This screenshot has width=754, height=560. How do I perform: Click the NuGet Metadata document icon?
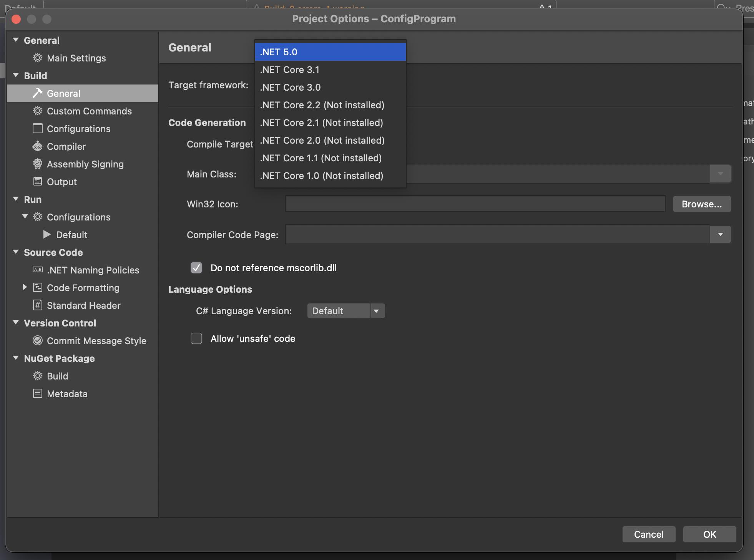pyautogui.click(x=37, y=394)
